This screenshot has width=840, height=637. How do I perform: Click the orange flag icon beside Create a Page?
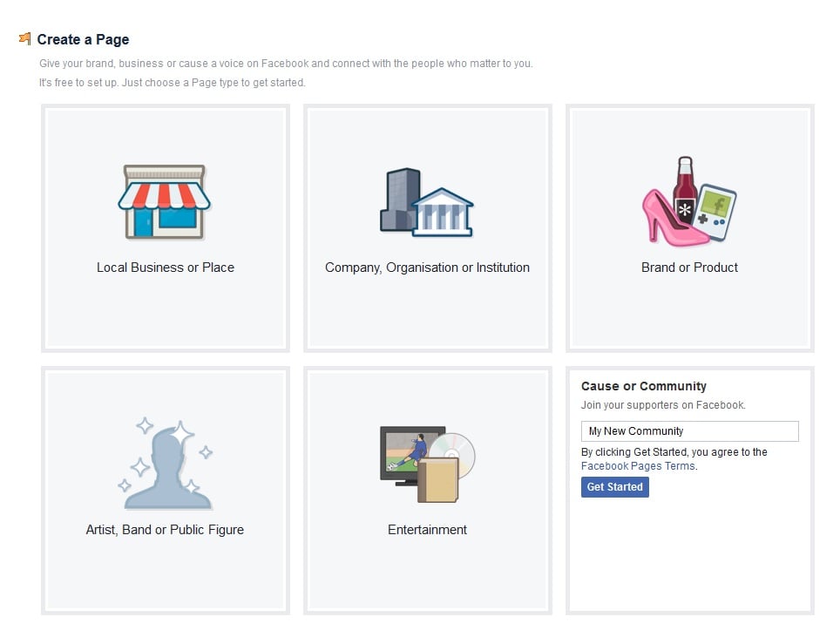[x=24, y=39]
